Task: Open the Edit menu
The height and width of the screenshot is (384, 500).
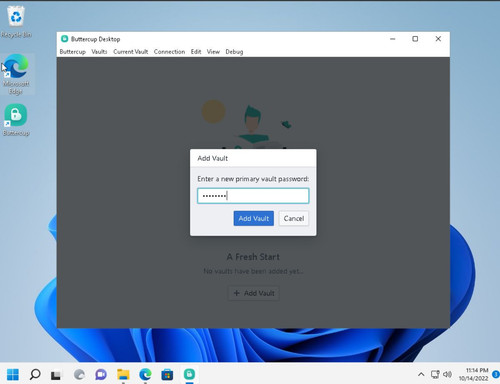Action: 196,52
